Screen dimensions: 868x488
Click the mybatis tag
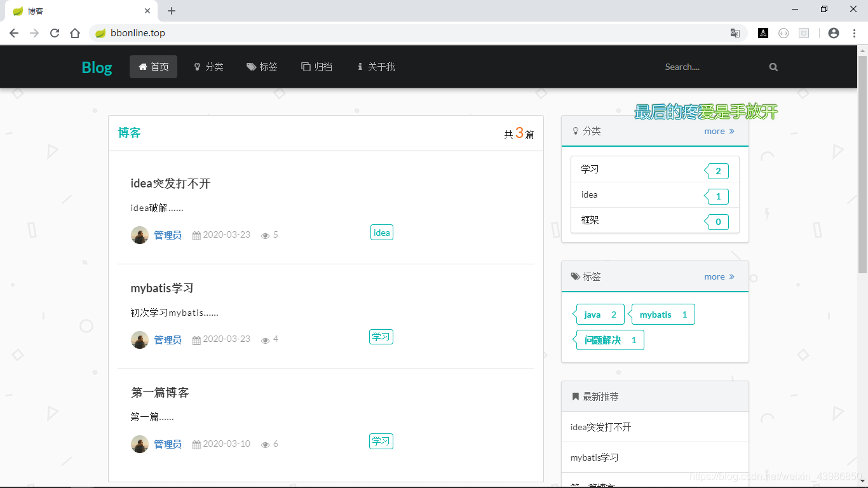point(663,315)
